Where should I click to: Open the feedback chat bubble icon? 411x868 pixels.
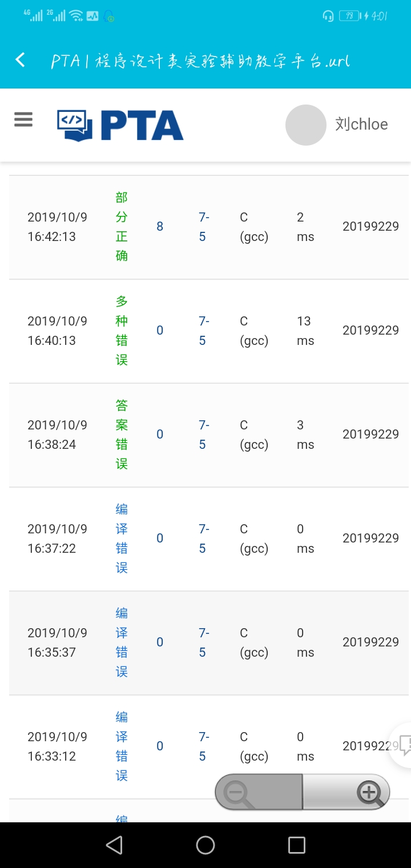[404, 745]
